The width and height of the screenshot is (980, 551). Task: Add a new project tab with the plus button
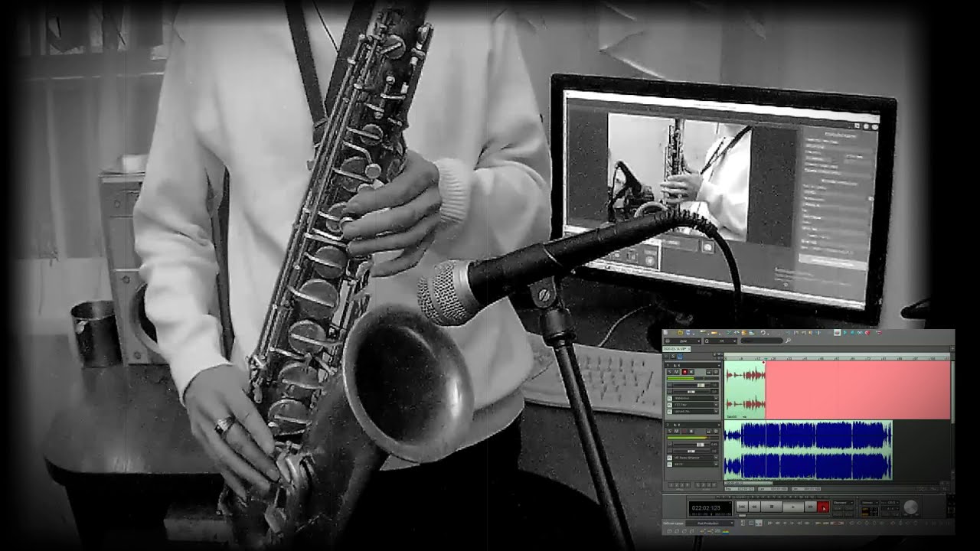click(x=953, y=349)
